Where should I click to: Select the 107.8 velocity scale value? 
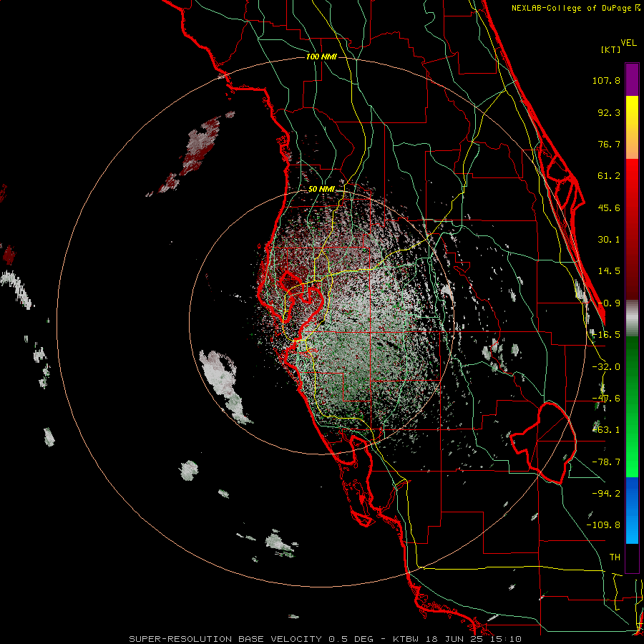[606, 80]
